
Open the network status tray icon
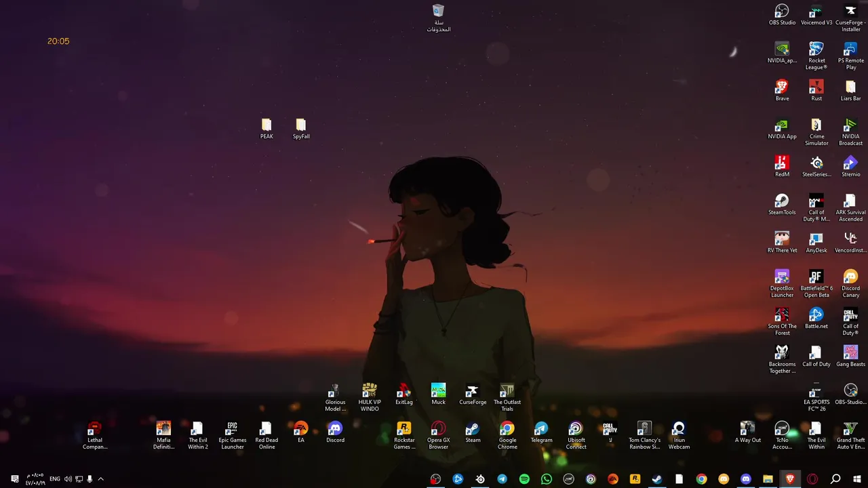79,479
